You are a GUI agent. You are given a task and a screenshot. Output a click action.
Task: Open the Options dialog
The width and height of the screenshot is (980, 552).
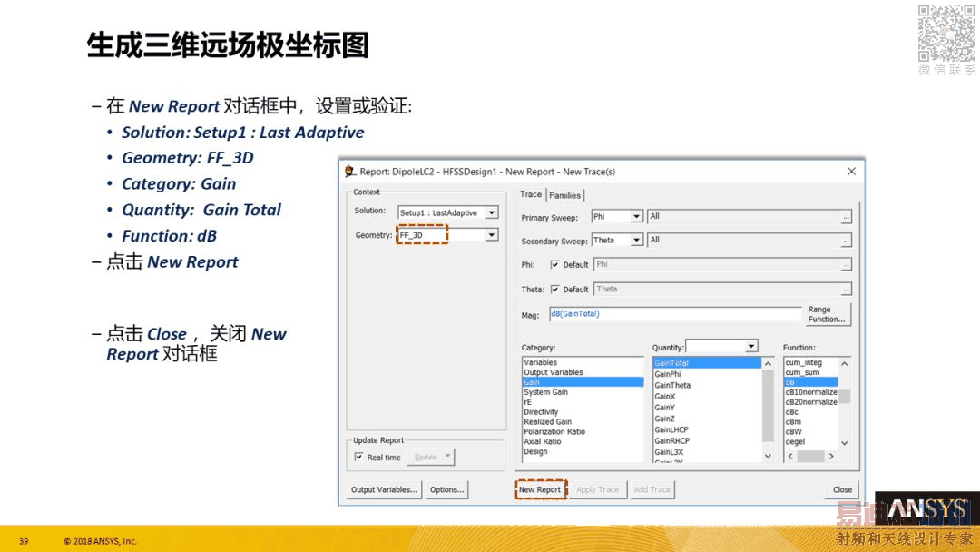click(446, 489)
